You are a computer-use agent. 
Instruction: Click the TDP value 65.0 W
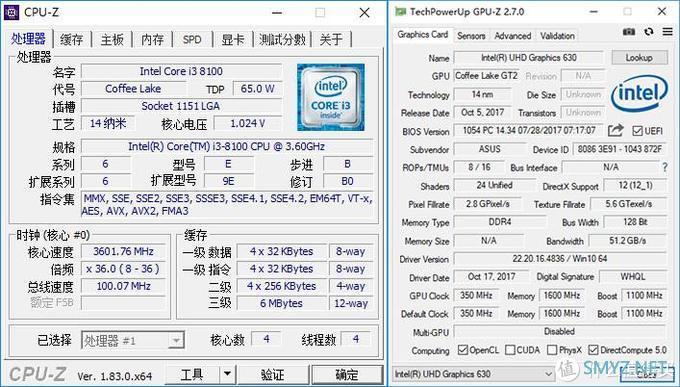257,89
